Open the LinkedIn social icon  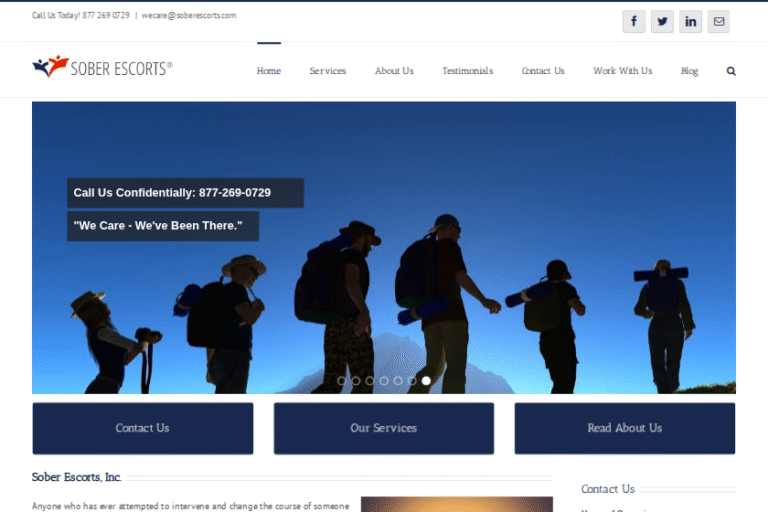pos(690,22)
